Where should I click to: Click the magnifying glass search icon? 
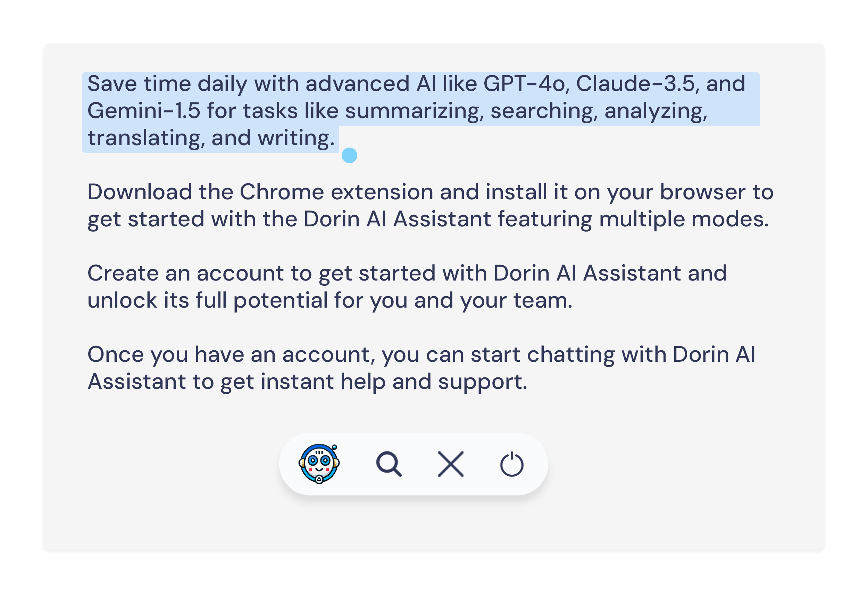click(x=389, y=464)
